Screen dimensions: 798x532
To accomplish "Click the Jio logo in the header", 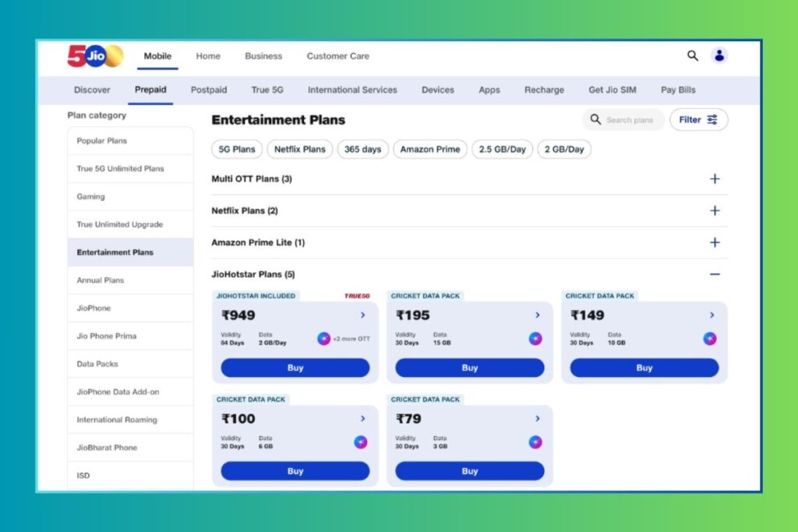I will tap(94, 56).
